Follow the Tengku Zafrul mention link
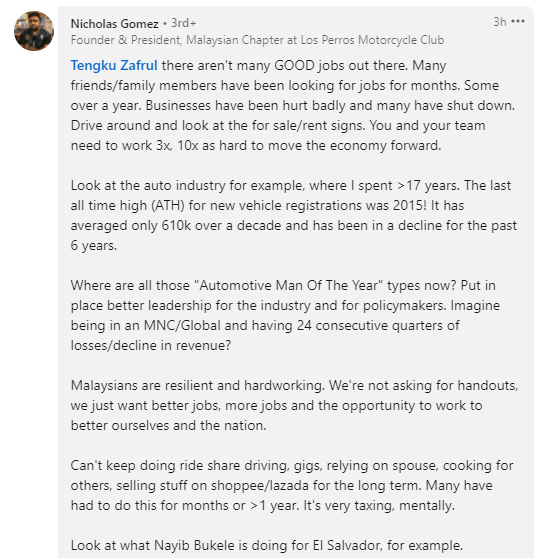The width and height of the screenshot is (537, 558). pyautogui.click(x=114, y=66)
